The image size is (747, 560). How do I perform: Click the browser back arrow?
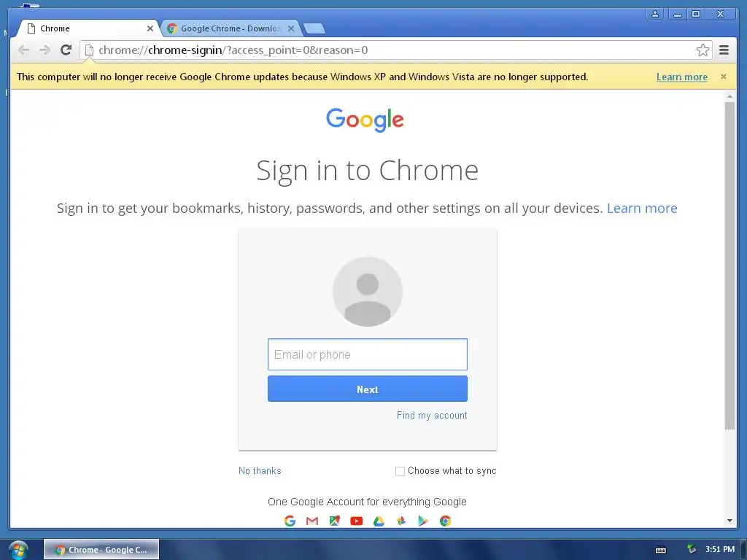tap(24, 50)
